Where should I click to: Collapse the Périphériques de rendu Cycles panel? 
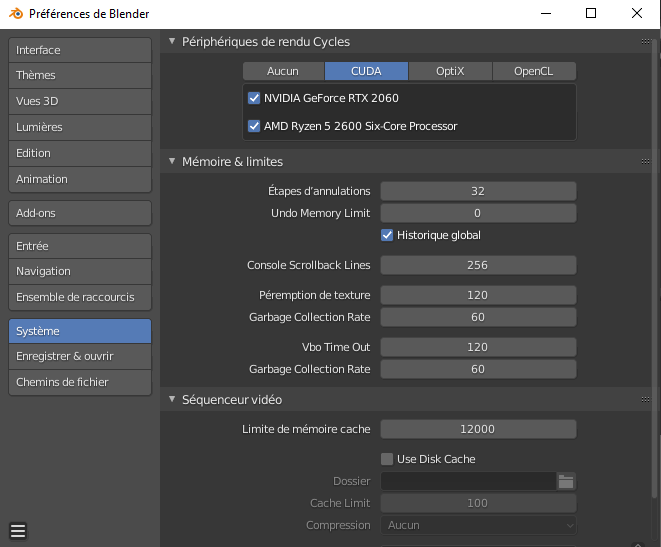172,41
